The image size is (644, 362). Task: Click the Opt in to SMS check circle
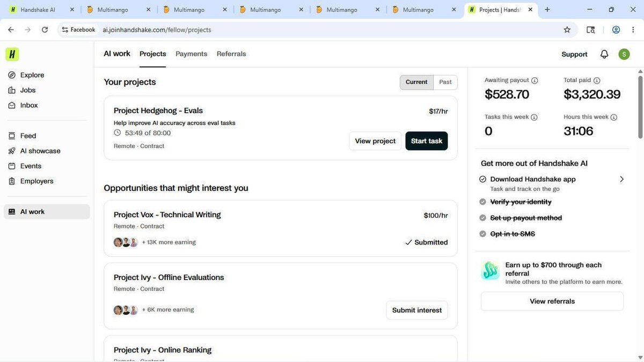click(483, 234)
